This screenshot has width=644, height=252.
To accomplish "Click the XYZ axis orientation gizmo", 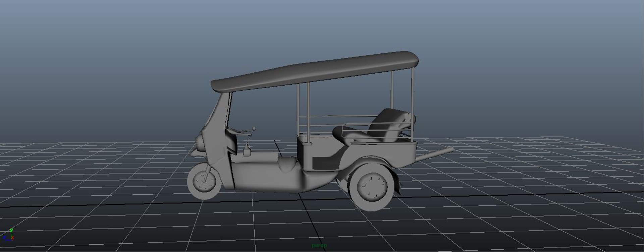I will (x=8, y=235).
